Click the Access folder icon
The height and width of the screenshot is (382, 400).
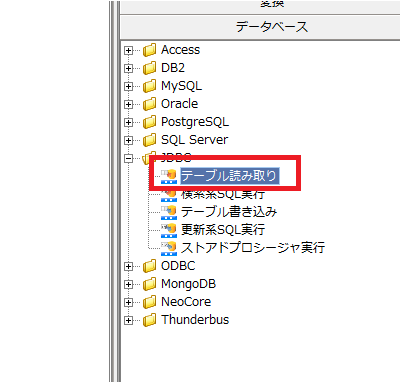click(149, 50)
